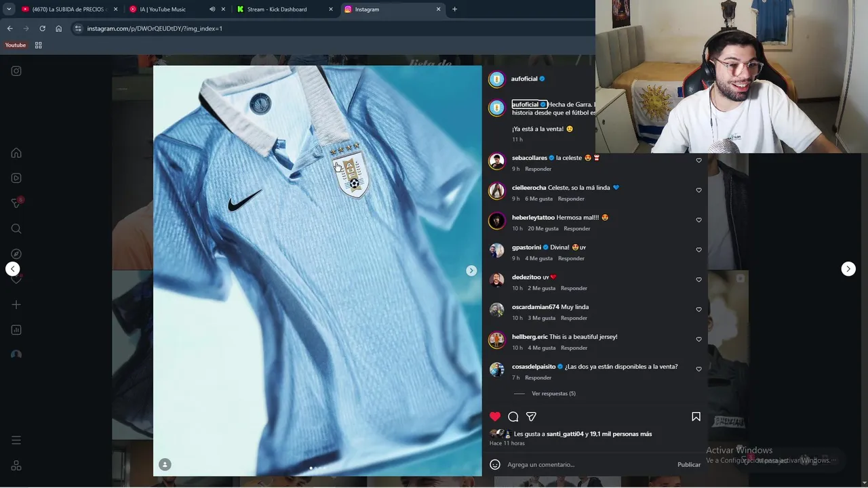The height and width of the screenshot is (488, 868).
Task: Open the tab groups grid icon on bookmarks bar
Action: [39, 45]
